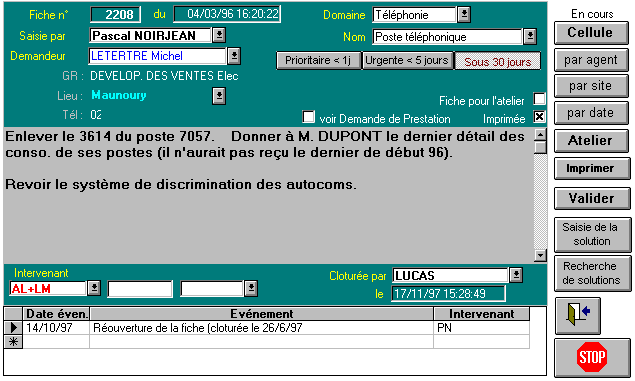Open the Nom Poste téléphonique dropdown arrow
This screenshot has height=381, width=635.
click(530, 36)
